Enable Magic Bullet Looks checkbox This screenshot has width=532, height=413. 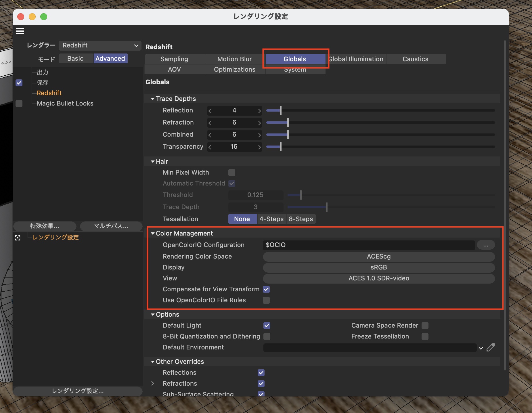coord(19,104)
